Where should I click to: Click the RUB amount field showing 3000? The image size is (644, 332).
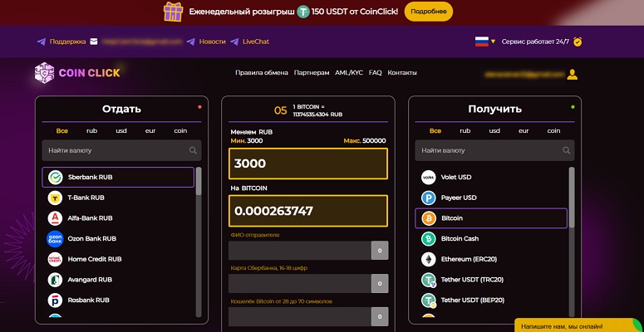coord(308,164)
